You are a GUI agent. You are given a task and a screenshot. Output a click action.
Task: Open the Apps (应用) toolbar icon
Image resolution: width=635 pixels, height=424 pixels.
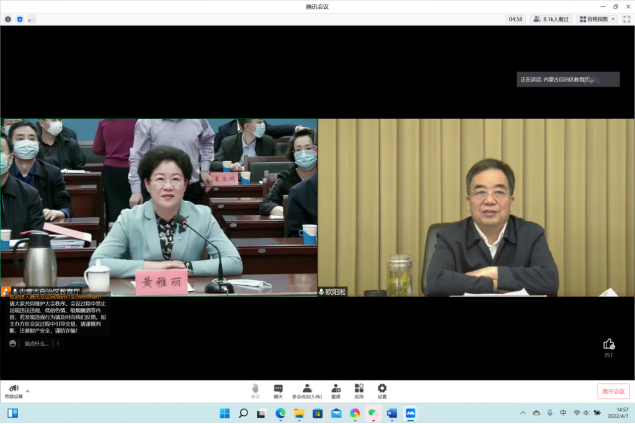point(358,389)
